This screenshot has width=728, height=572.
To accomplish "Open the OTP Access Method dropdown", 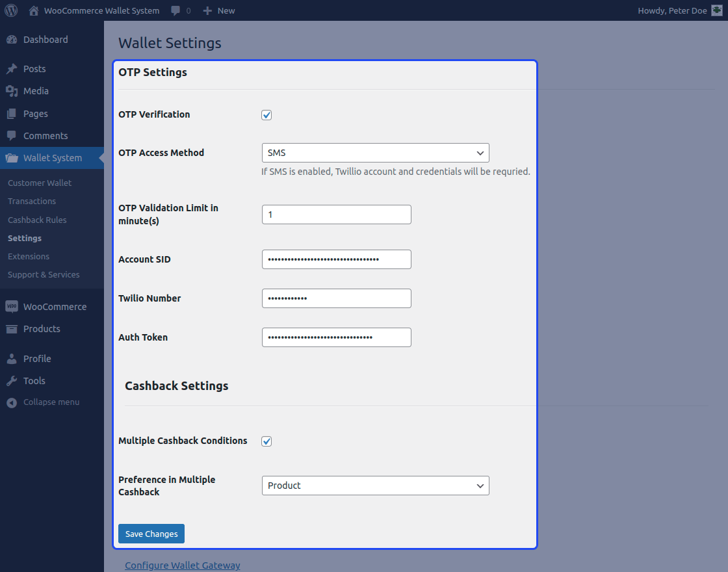I will pyautogui.click(x=376, y=153).
